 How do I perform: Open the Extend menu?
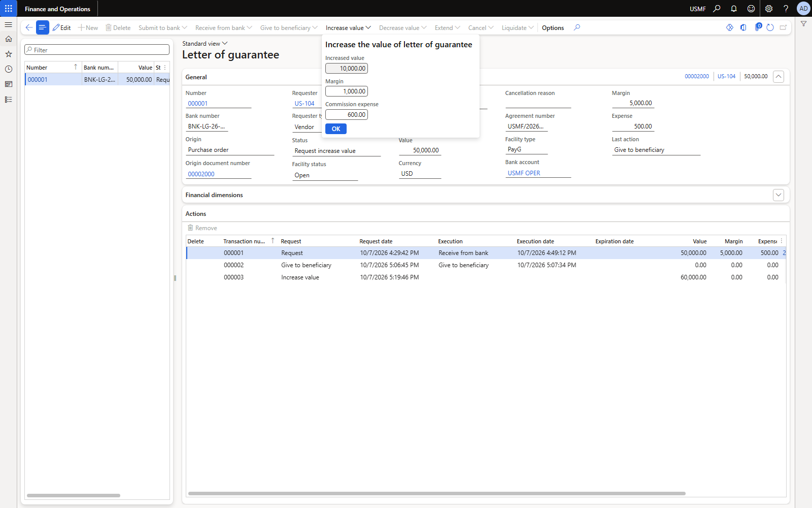[x=447, y=28]
